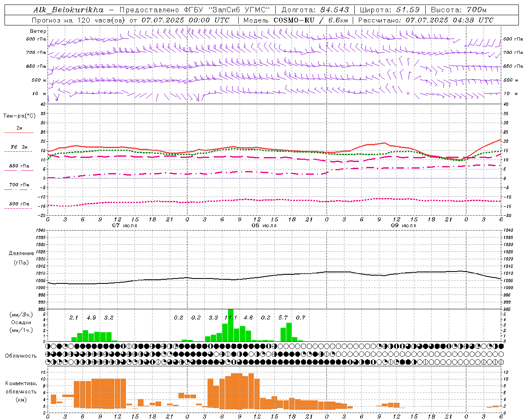Click the '07 июля' date label
This screenshot has height=420, width=525.
(x=125, y=226)
